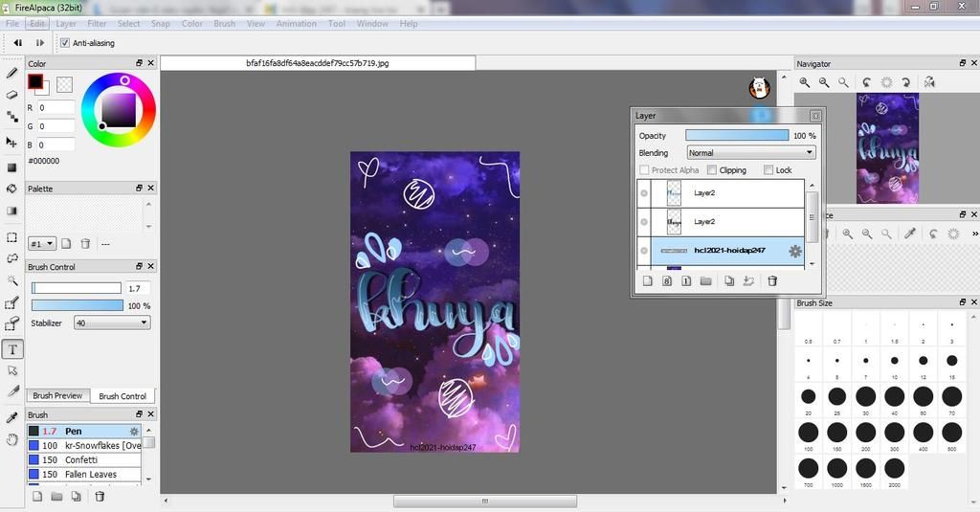Toggle visibility of the hcl2021-hoidap247 layer
The image size is (980, 512).
[x=644, y=251]
